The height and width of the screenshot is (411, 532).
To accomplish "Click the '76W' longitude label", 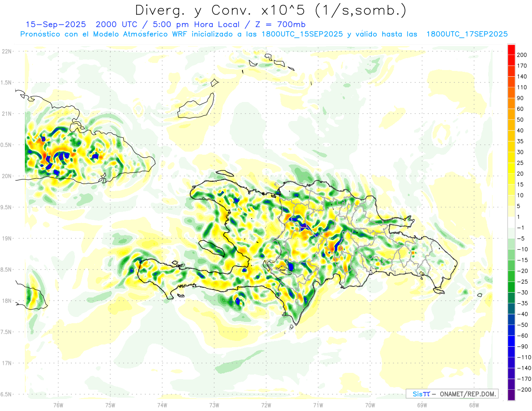I will (x=59, y=405).
